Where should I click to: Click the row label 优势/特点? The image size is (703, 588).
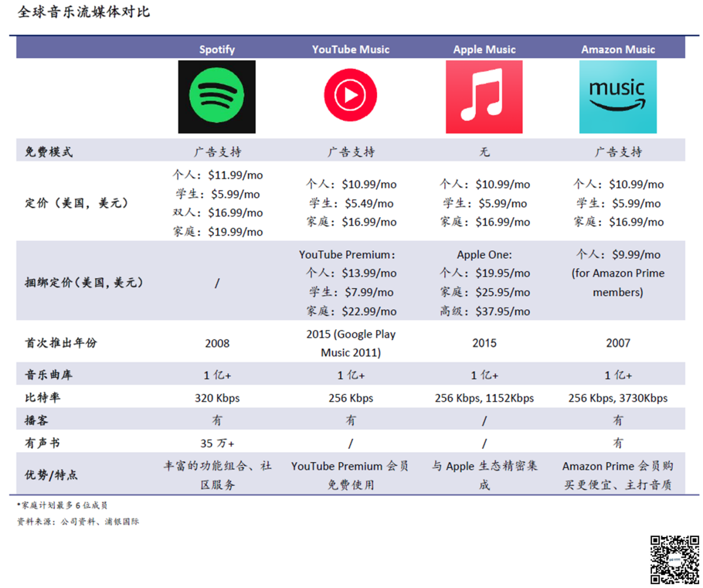click(x=52, y=474)
